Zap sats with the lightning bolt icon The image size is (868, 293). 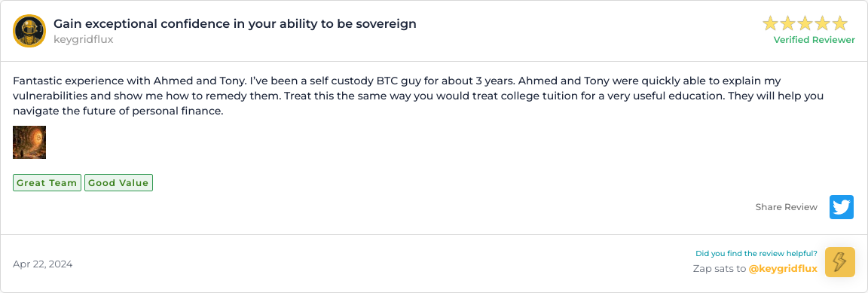(840, 262)
